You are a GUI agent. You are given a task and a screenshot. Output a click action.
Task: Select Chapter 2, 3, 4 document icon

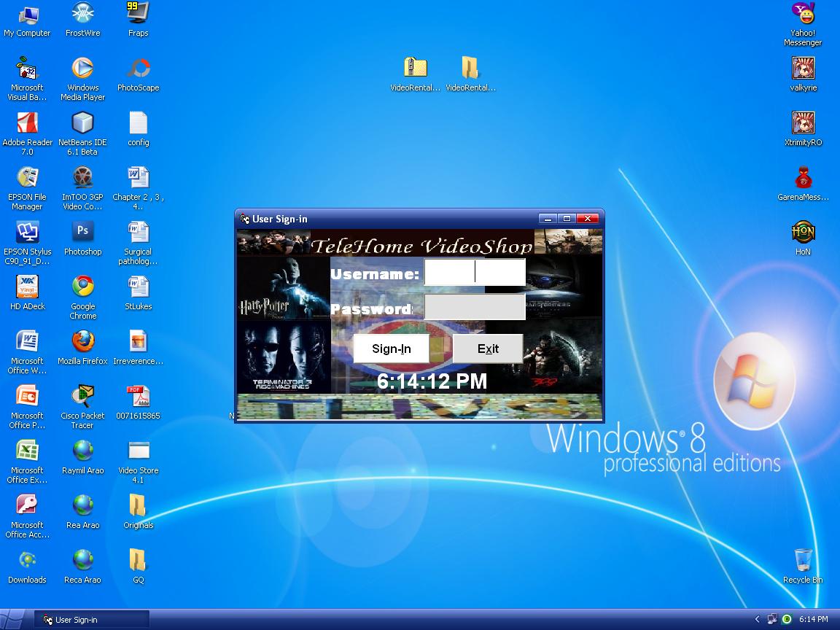(139, 188)
